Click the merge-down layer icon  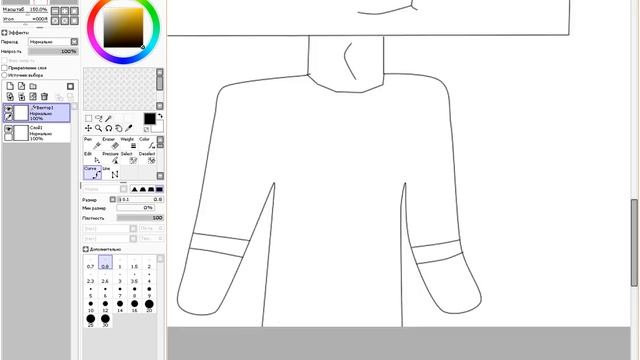[22, 97]
